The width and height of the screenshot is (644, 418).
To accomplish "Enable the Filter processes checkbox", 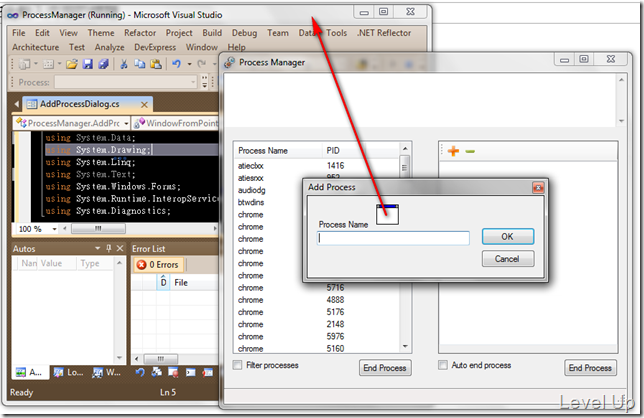I will [237, 365].
